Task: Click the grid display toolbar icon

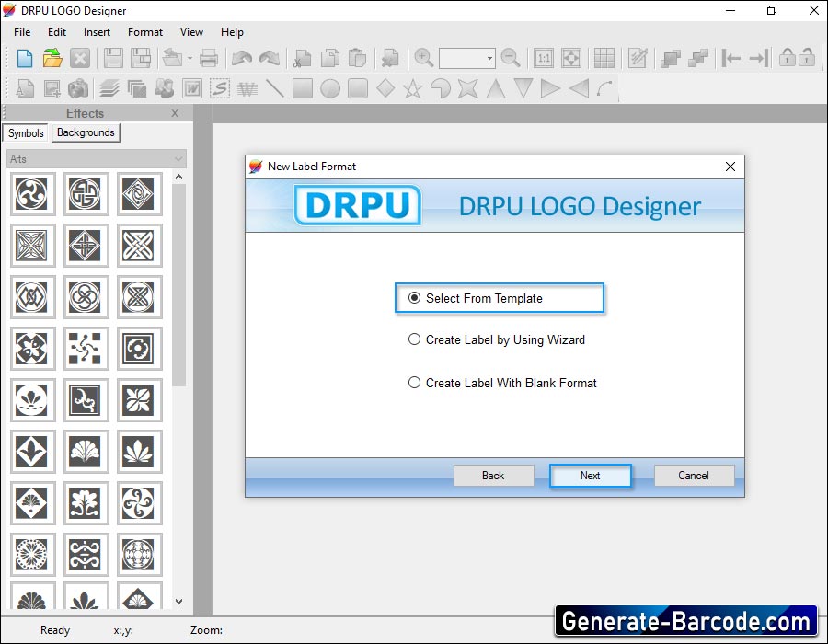Action: click(604, 58)
